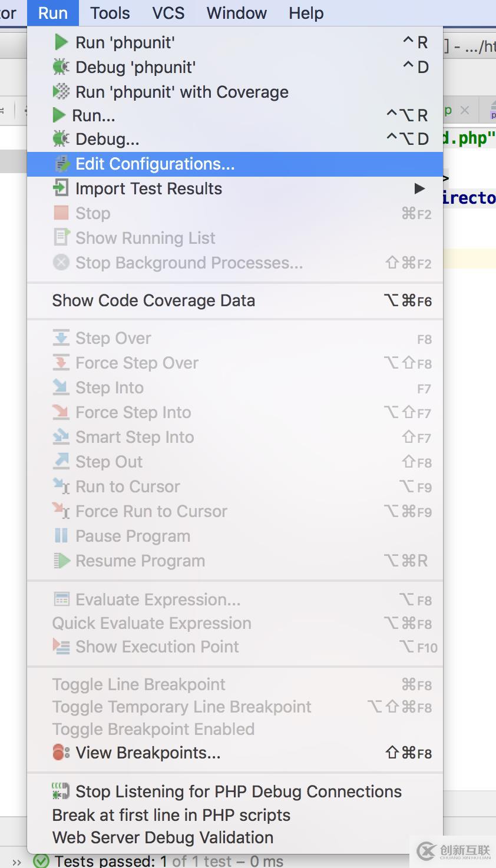Click the Import Test Results icon
This screenshot has height=868, width=496.
(x=61, y=188)
